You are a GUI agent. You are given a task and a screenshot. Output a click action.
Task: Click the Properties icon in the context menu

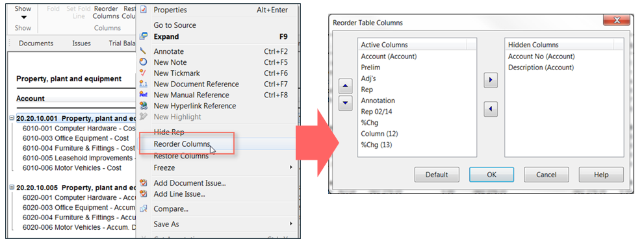click(x=144, y=10)
